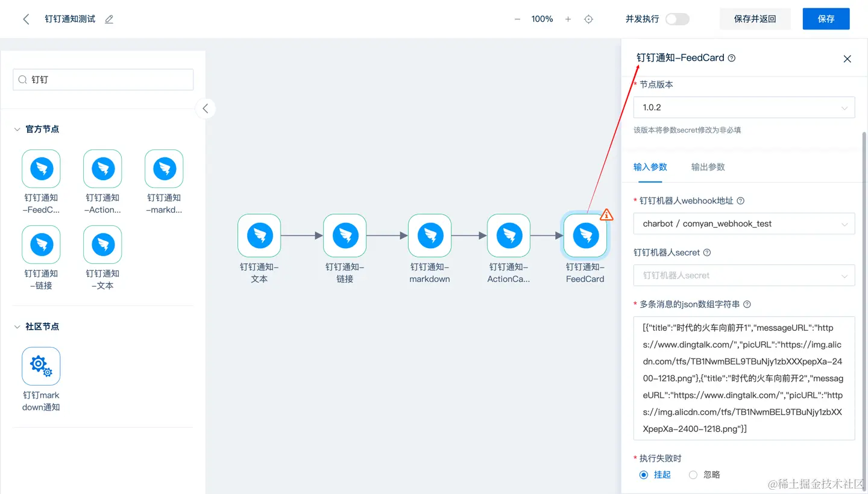Open help icon beside 钉钉机器人secret label
Screen dimensions: 868x494
coord(707,252)
